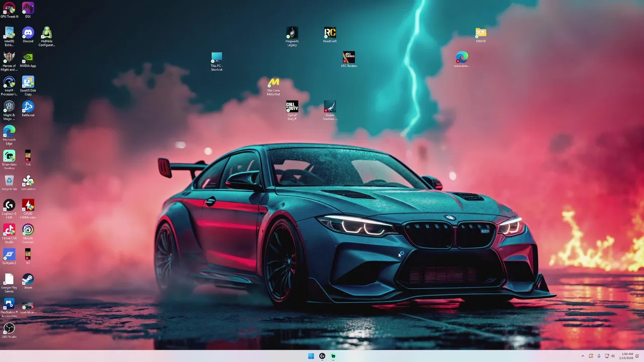Select TikTok LIVE Studio icon
This screenshot has width=644, height=362.
(9, 233)
